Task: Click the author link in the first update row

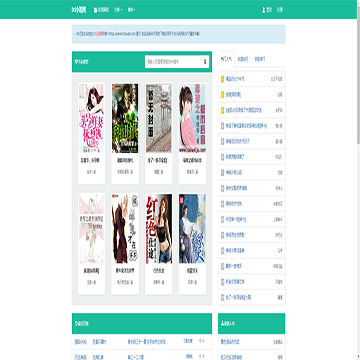Action: [188, 342]
